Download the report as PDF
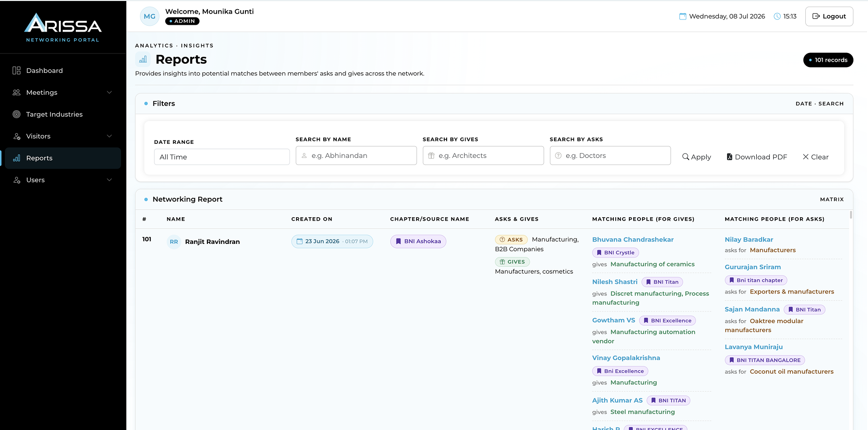 coord(757,157)
